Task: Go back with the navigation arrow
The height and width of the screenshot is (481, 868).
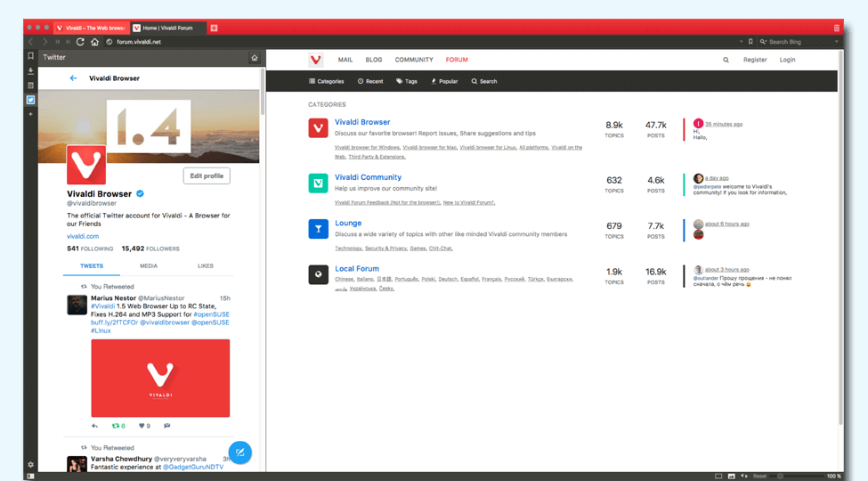Action: (31, 42)
